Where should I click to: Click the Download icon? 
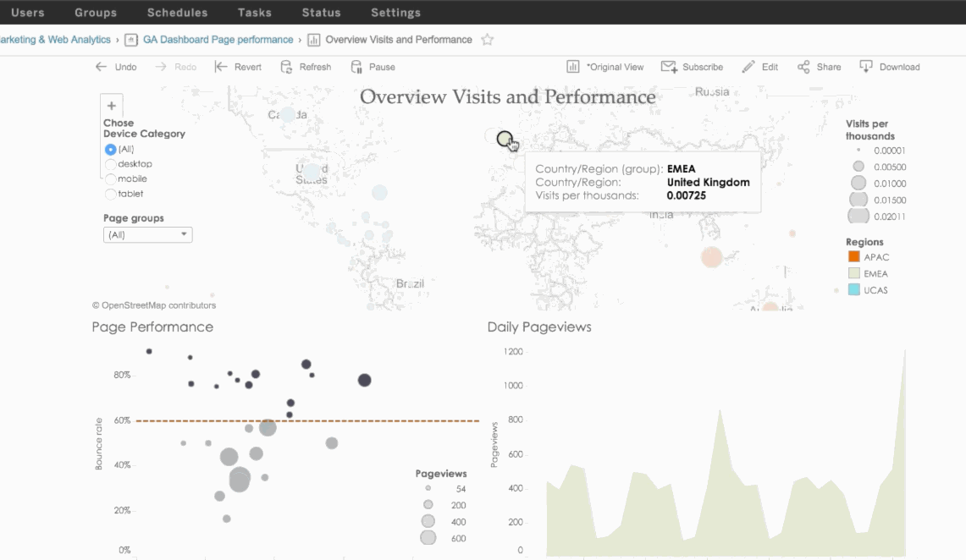click(x=865, y=67)
